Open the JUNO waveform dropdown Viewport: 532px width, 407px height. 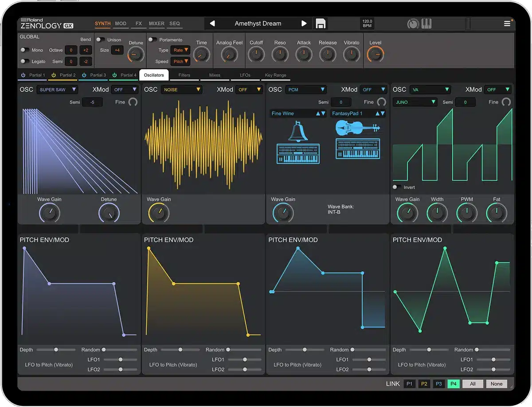click(x=415, y=102)
